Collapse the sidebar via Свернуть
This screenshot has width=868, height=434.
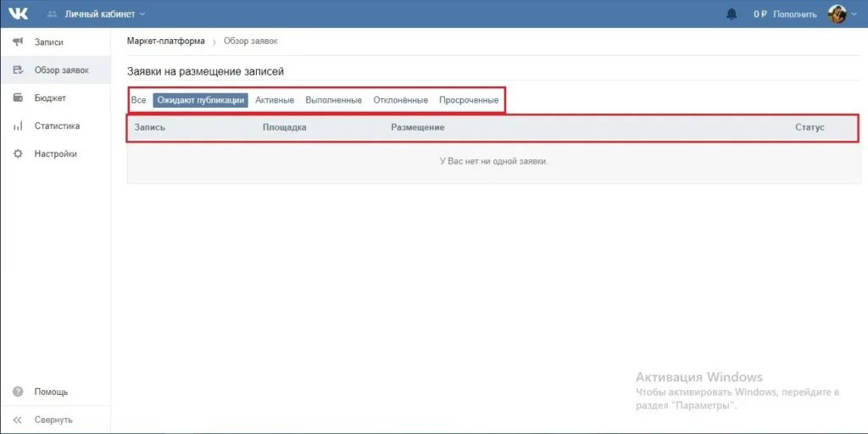[x=55, y=420]
